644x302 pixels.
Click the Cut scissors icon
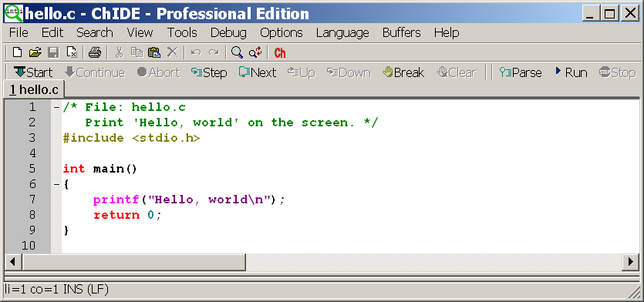click(x=119, y=52)
